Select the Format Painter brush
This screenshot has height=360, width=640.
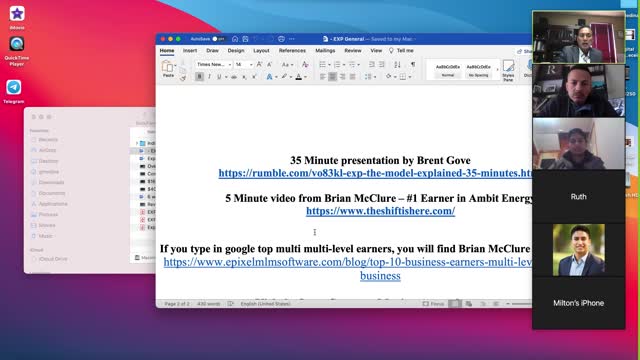[x=183, y=77]
